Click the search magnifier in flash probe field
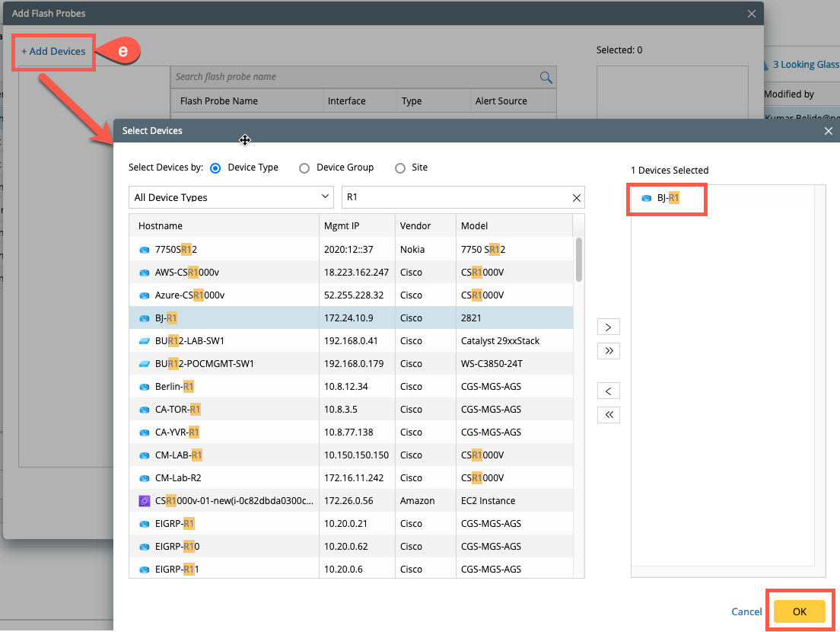The height and width of the screenshot is (632, 840). pyautogui.click(x=546, y=77)
